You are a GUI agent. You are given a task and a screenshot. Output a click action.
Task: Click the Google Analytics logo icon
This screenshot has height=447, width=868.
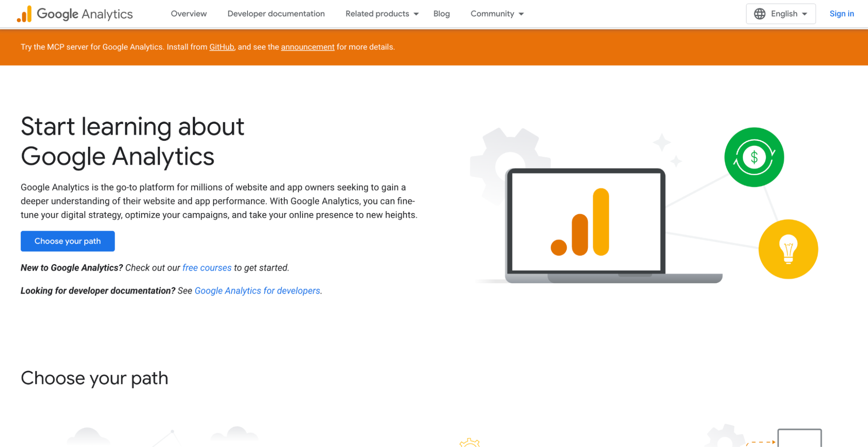[x=24, y=14]
